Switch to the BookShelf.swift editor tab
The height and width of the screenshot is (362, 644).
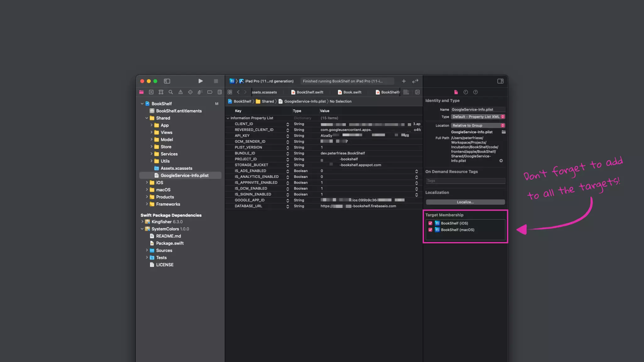pos(307,92)
